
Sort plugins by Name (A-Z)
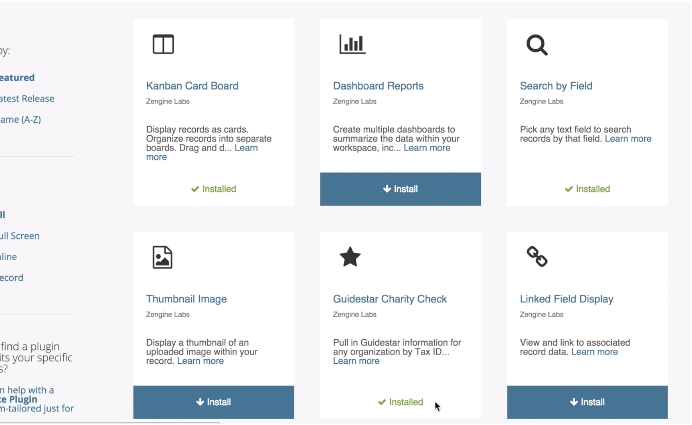pyautogui.click(x=20, y=120)
